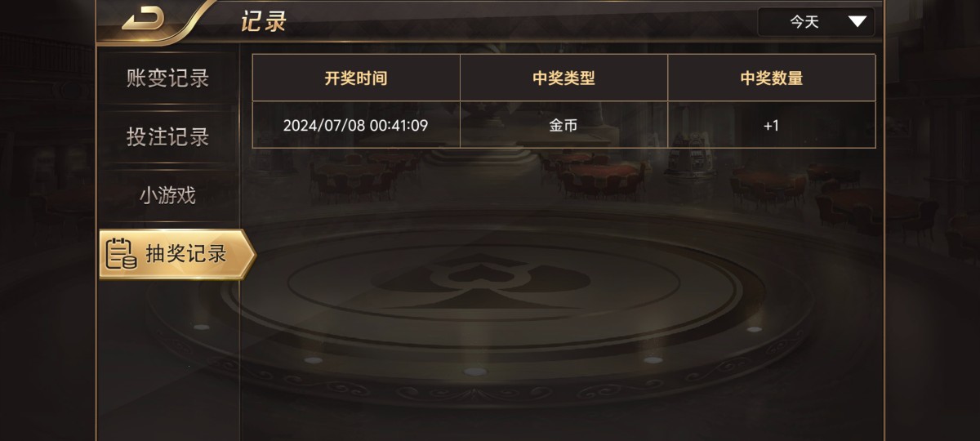Select the 2024/07/08 00:41:09 record row
980x441 pixels.
point(563,125)
